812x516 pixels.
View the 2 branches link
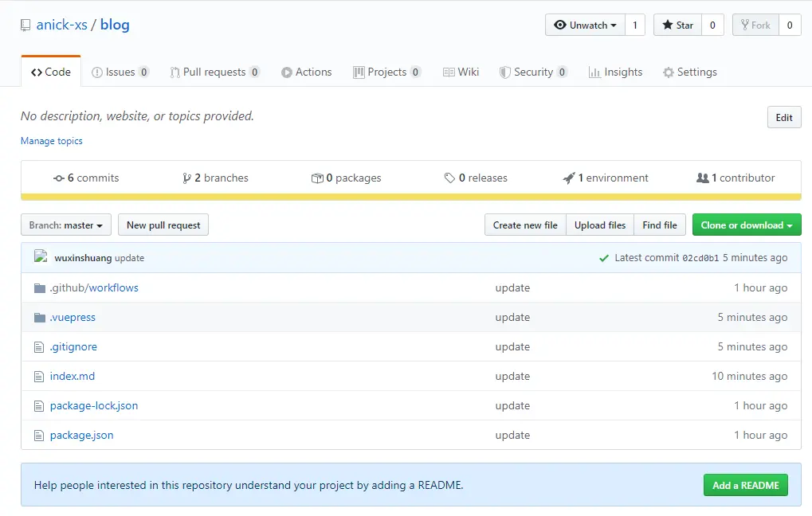click(215, 178)
